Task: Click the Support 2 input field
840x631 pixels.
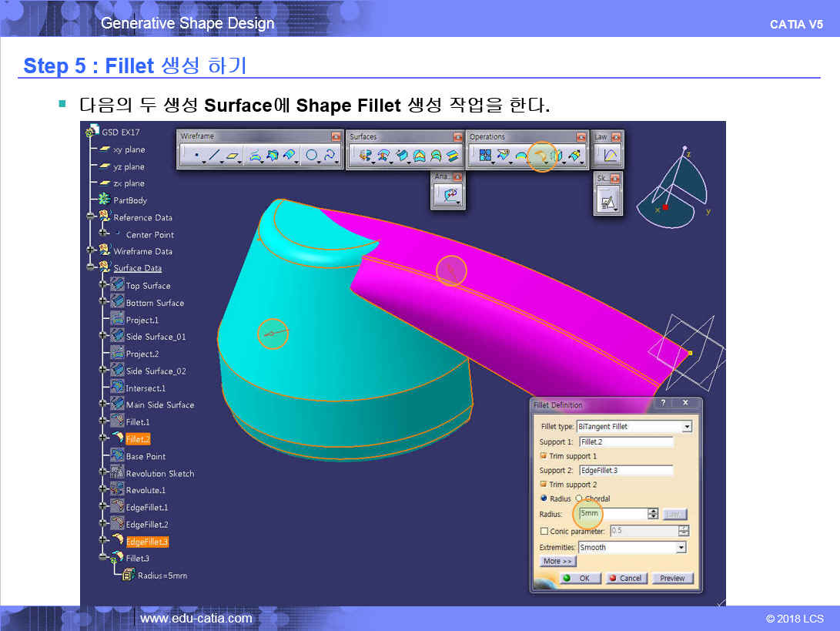Action: (x=626, y=470)
